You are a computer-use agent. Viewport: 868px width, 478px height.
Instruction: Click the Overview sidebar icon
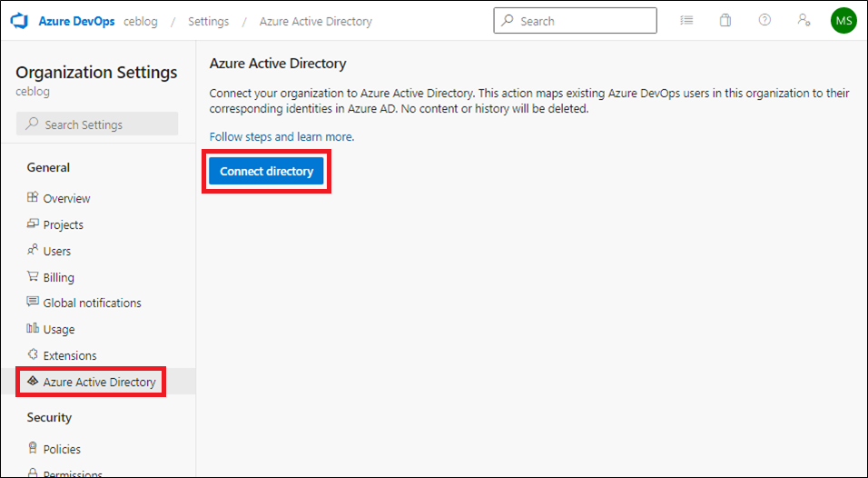click(33, 197)
